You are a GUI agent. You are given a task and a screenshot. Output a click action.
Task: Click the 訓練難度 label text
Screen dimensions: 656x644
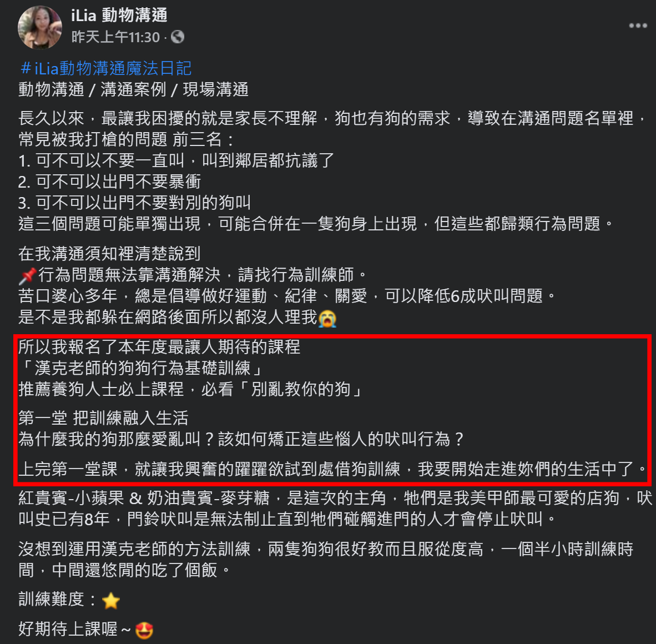[52, 599]
